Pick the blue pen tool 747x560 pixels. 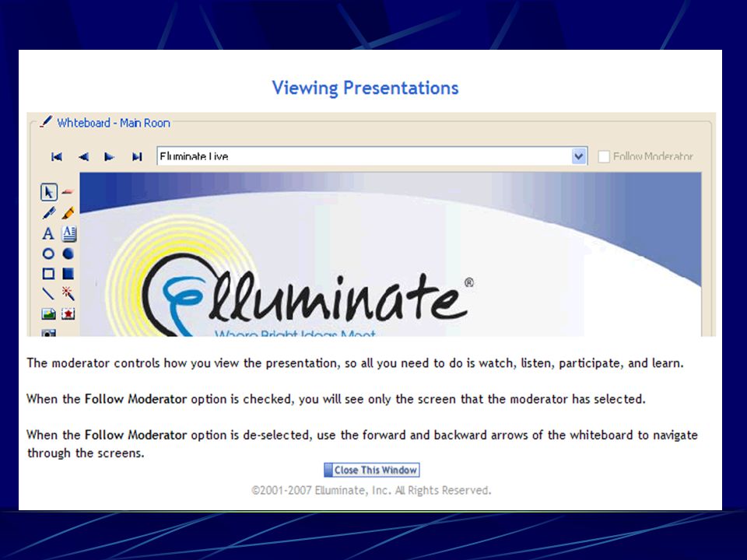click(x=48, y=212)
